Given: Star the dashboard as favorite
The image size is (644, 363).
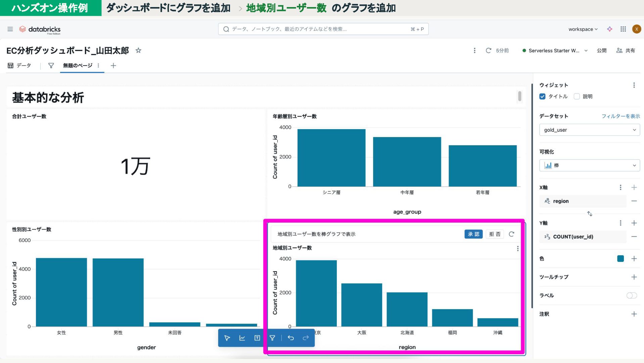Looking at the screenshot, I should [138, 50].
